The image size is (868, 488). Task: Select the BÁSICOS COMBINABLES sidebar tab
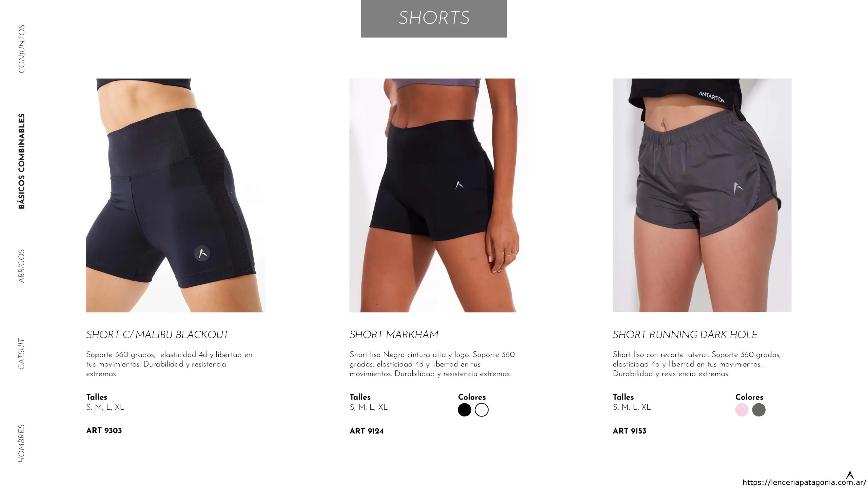click(x=21, y=161)
